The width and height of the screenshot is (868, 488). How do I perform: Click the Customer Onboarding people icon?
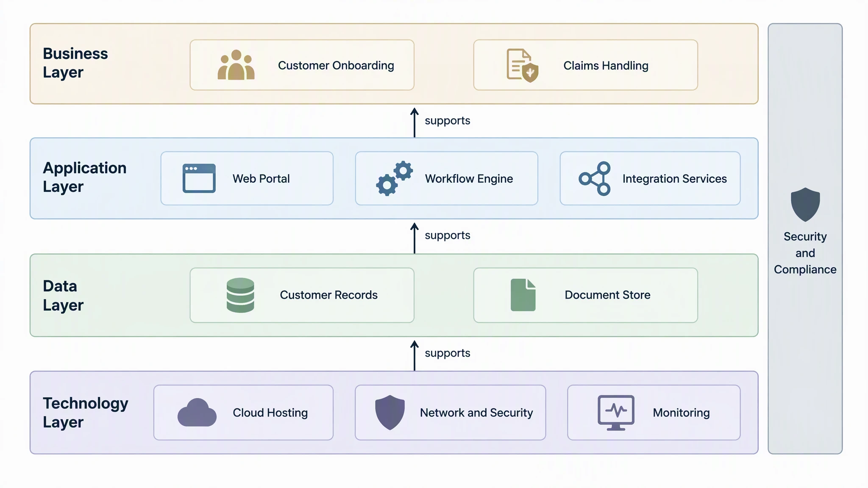click(236, 65)
